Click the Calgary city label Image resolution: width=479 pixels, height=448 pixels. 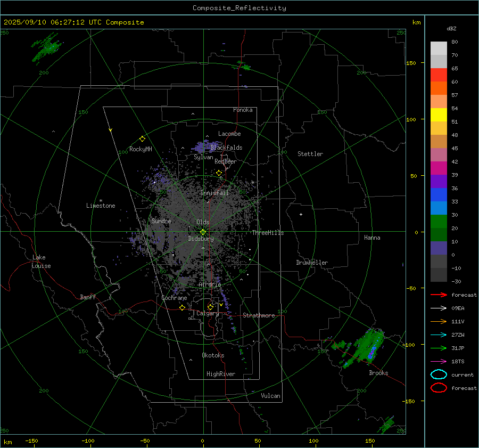[x=208, y=313]
